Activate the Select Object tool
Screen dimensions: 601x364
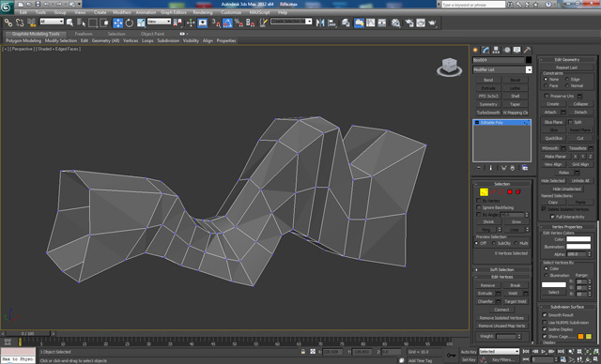[x=69, y=23]
